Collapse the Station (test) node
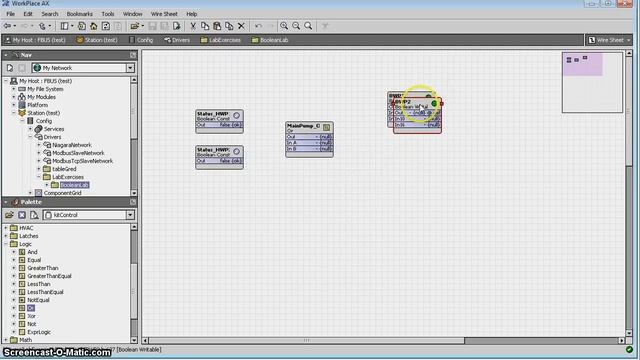Image resolution: width=640 pixels, height=360 pixels. pyautogui.click(x=14, y=113)
